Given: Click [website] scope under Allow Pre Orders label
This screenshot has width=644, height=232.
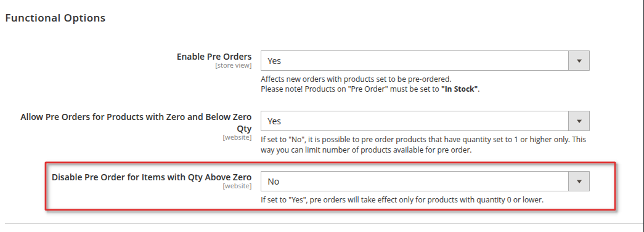Looking at the screenshot, I should pyautogui.click(x=237, y=137).
